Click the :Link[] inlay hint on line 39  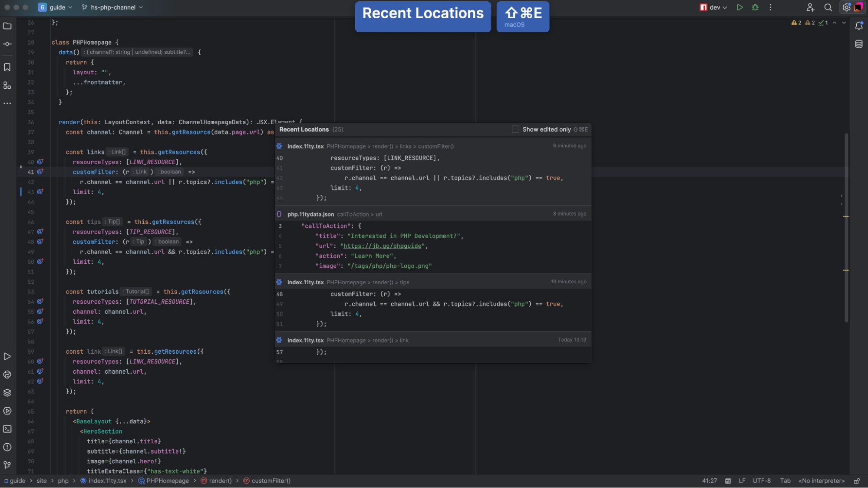118,152
